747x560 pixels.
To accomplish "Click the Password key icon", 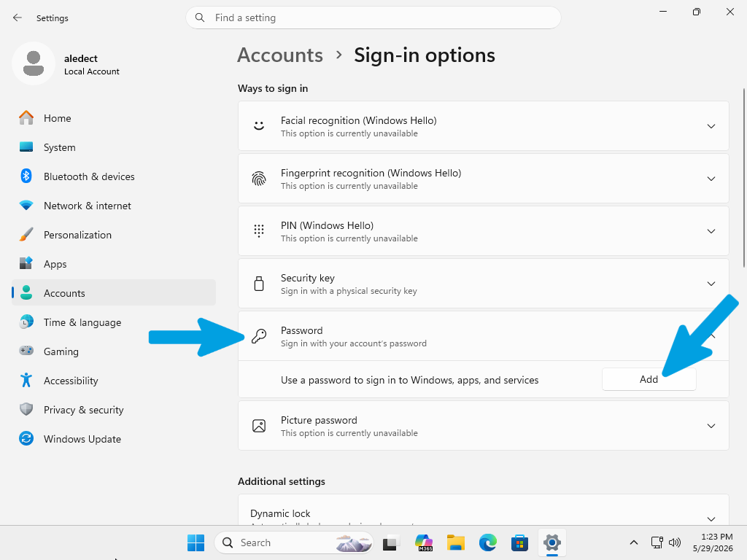I will 259,336.
